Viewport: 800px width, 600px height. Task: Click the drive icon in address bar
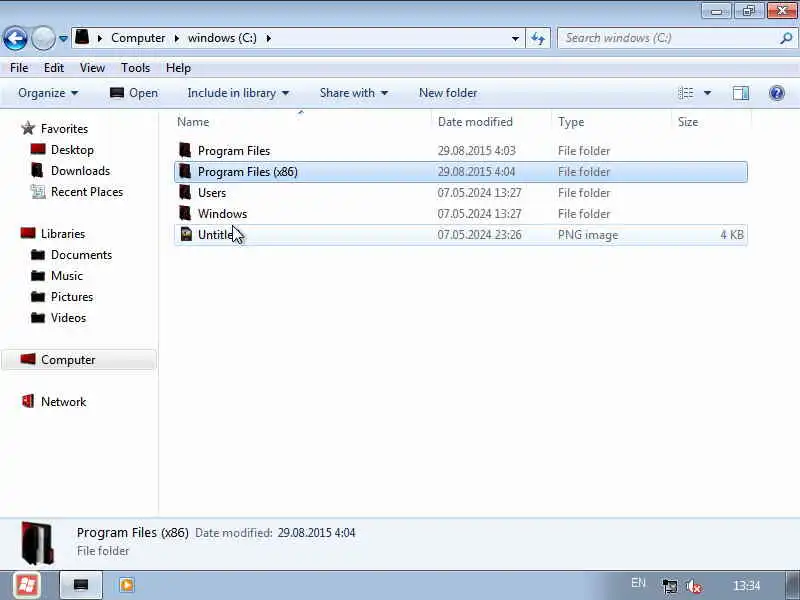82,37
